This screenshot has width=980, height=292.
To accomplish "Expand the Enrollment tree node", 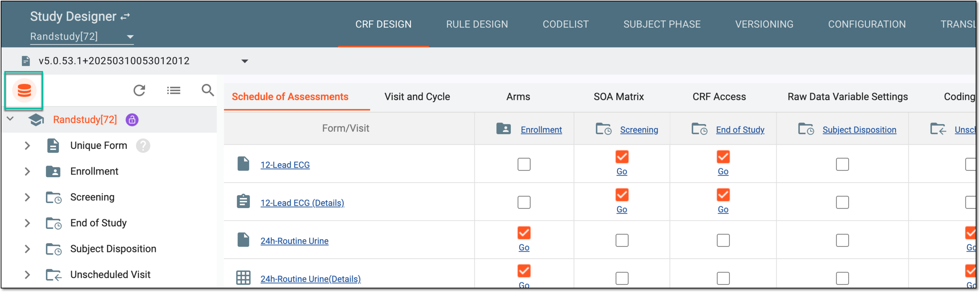I will click(27, 172).
